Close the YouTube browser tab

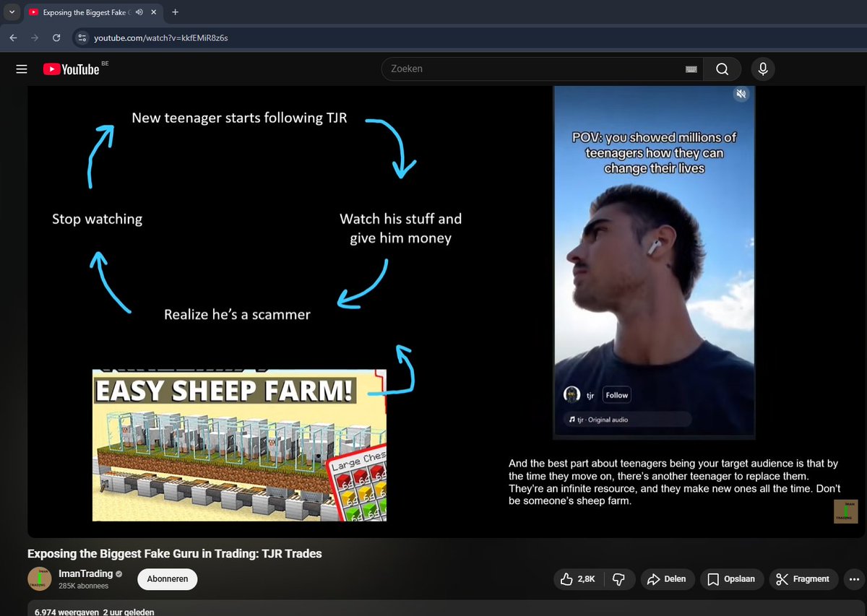[153, 12]
